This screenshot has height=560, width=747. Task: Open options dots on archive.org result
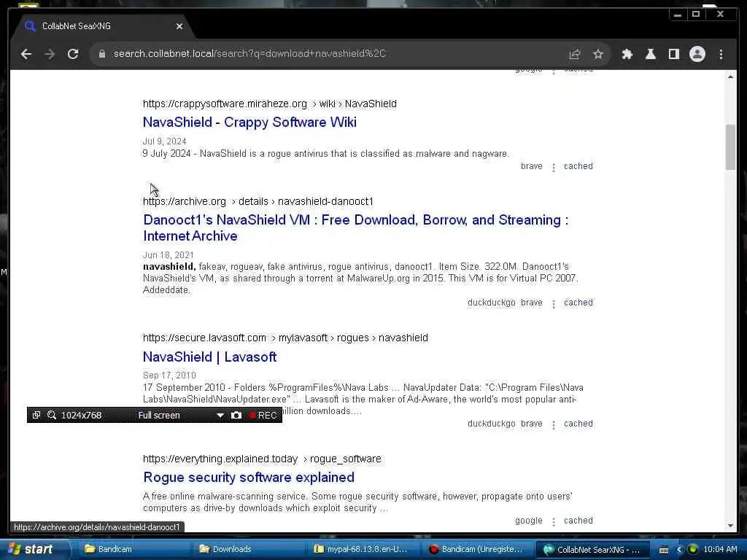(x=553, y=303)
